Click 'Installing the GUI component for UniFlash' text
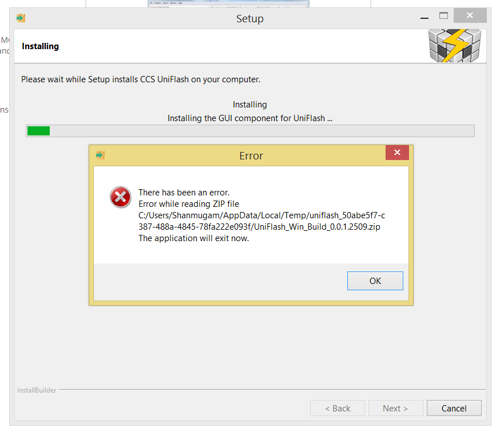504x436 pixels. pos(250,118)
